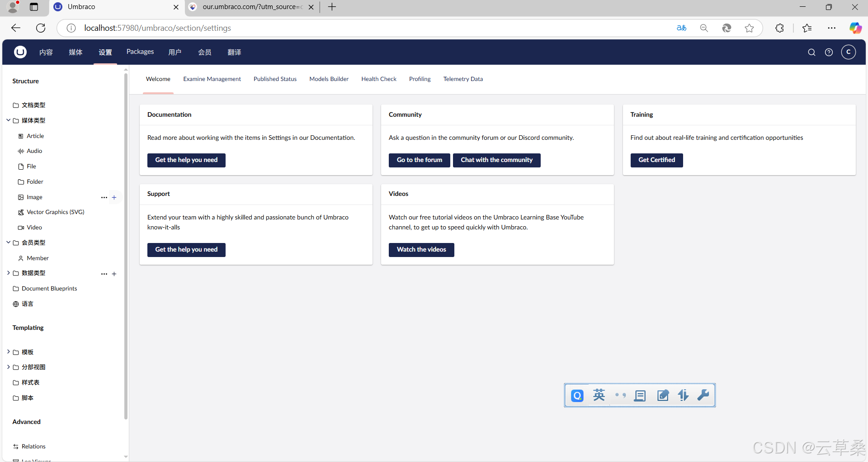
Task: Click the plus icon next to Image
Action: click(x=114, y=197)
